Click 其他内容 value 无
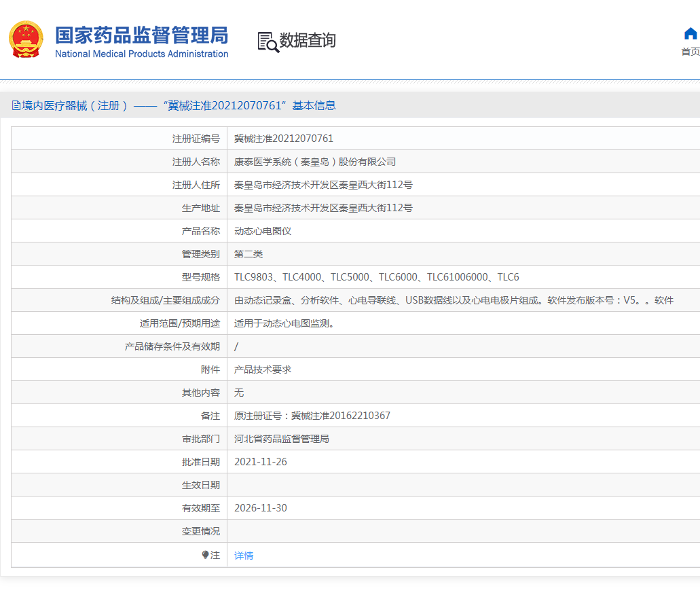Viewport: 700px width, 595px height. [239, 393]
